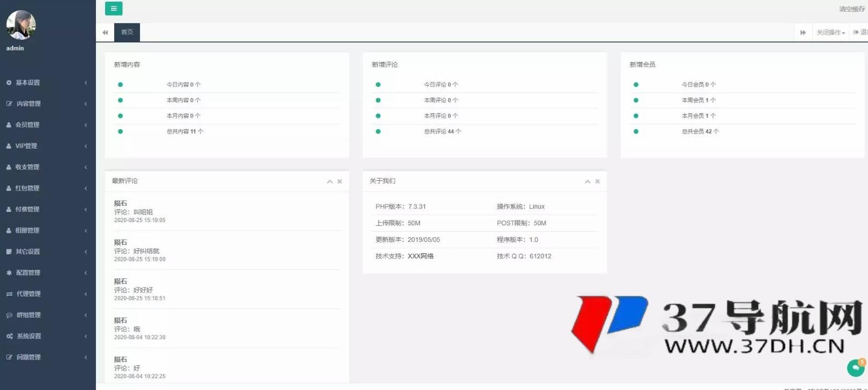Click the 总共评论 44 个 row
This screenshot has height=390, width=868.
tap(485, 131)
